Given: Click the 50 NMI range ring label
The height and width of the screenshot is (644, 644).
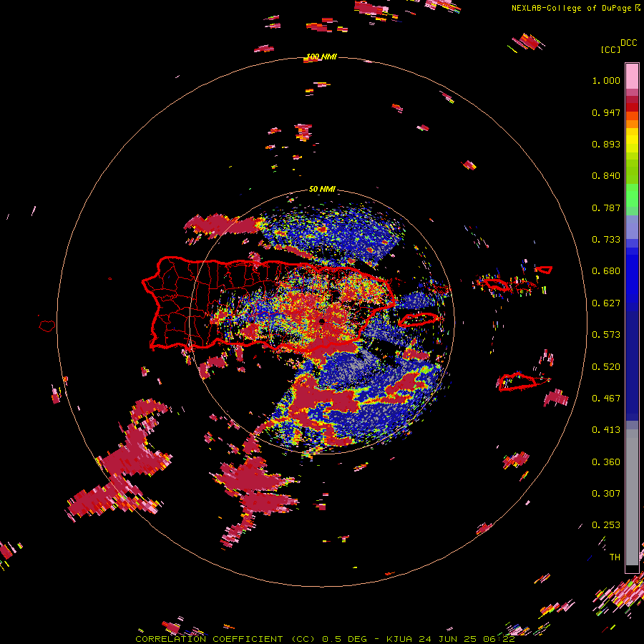Looking at the screenshot, I should (x=322, y=190).
